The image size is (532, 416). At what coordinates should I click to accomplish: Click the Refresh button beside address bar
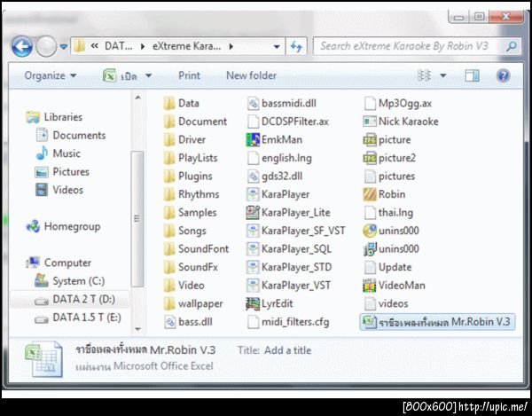(x=296, y=46)
